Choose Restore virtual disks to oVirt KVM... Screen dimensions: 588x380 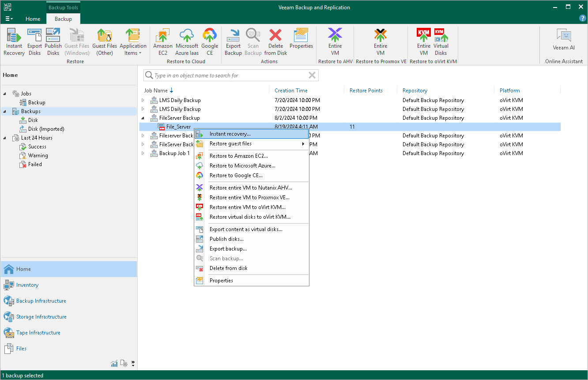click(252, 217)
